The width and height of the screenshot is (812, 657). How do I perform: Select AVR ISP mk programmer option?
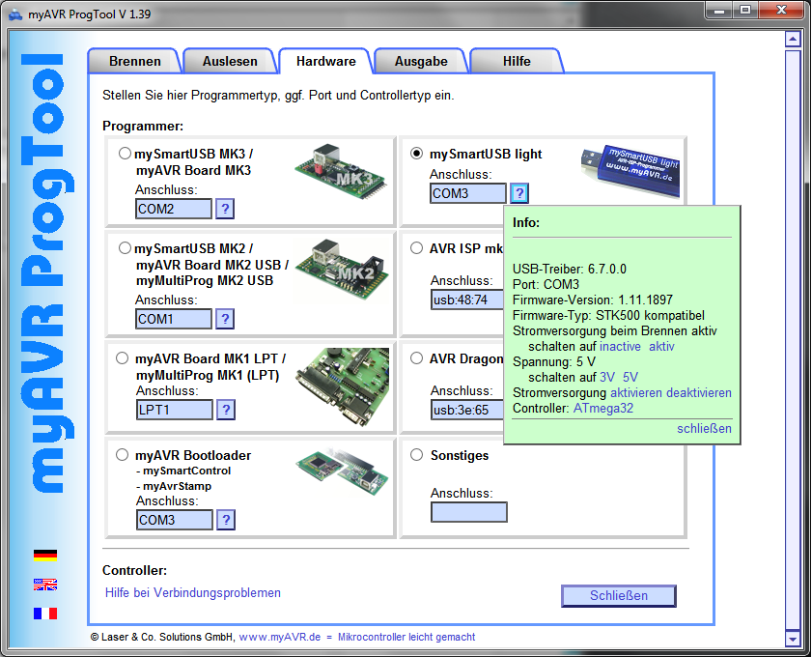pos(416,248)
